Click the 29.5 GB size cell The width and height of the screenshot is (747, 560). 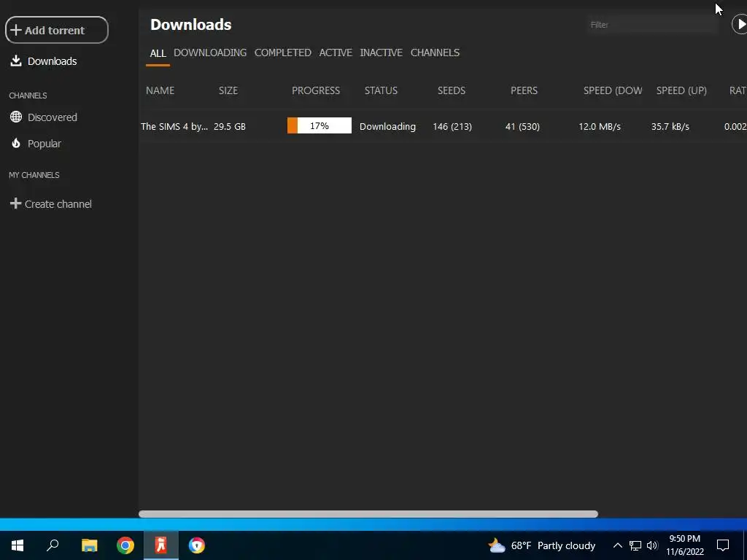click(x=230, y=127)
